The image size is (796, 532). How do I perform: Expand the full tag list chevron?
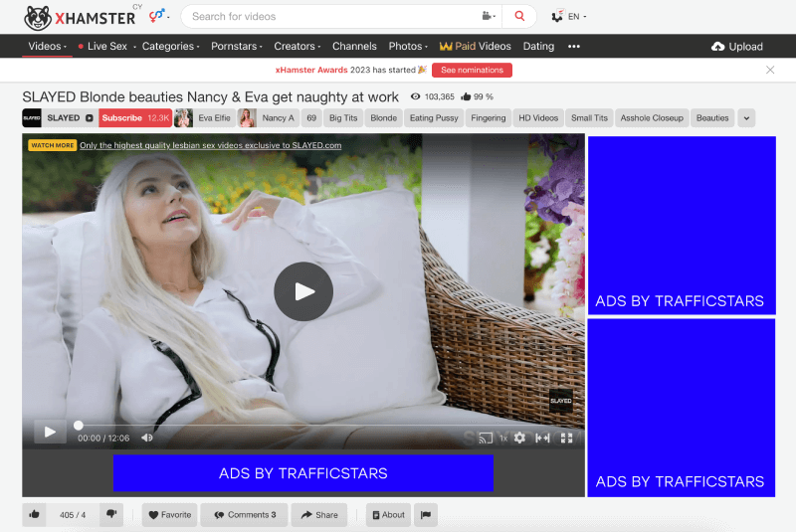746,118
